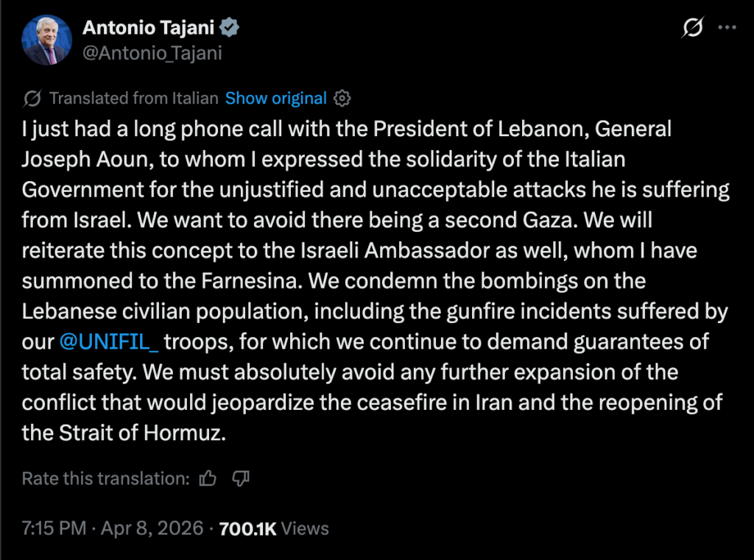
Task: Click the Apr 8, 2026 post date
Action: [x=152, y=528]
